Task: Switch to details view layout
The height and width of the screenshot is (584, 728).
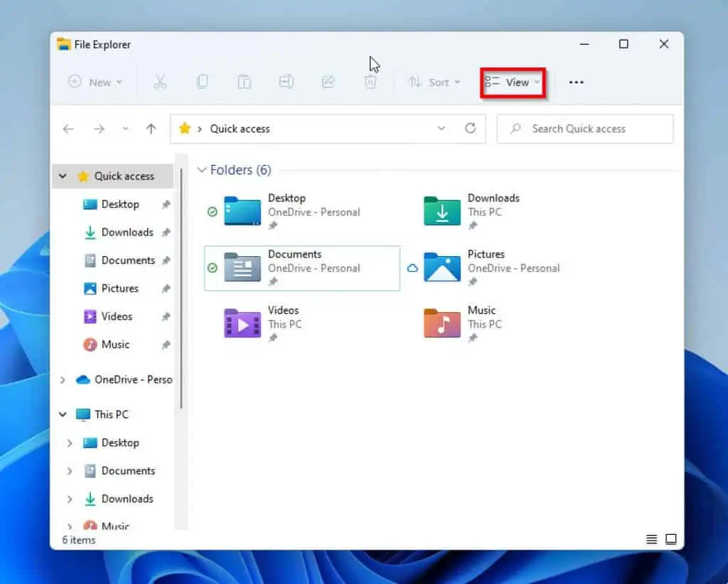Action: coord(651,539)
